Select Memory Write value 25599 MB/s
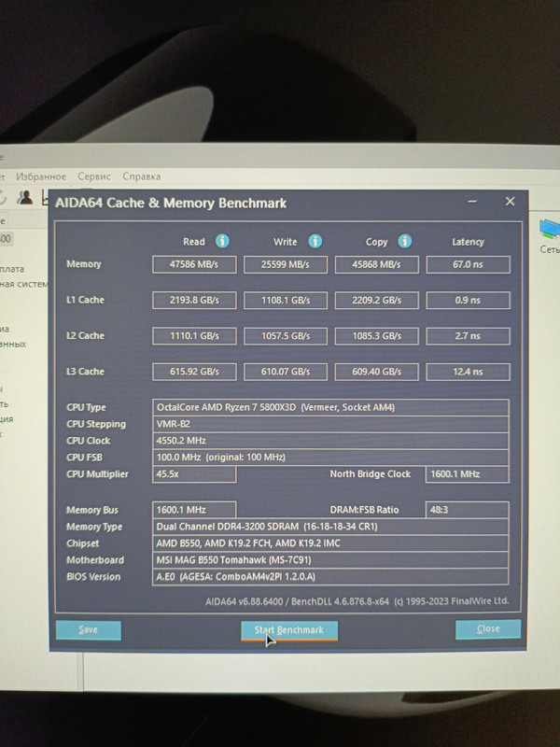This screenshot has width=560, height=747. pos(286,264)
